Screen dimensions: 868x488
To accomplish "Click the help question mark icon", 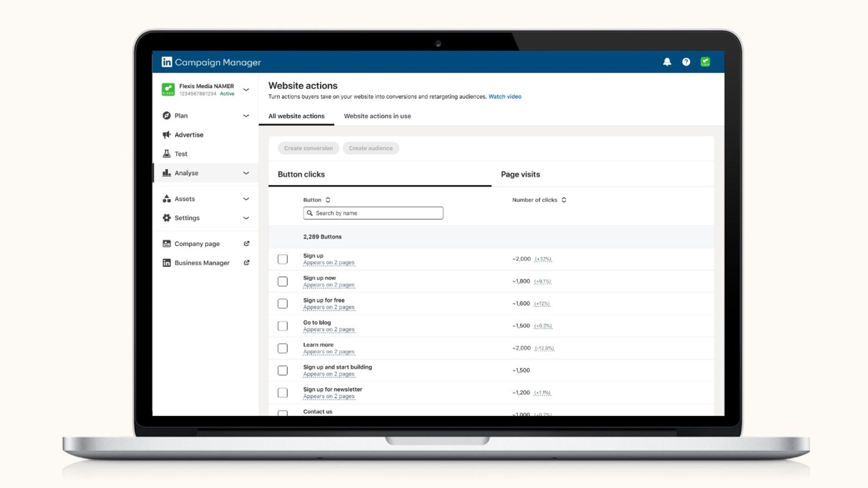I will pyautogui.click(x=686, y=62).
